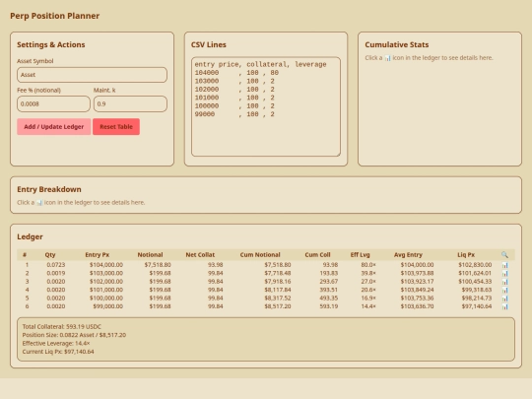The image size is (532, 399).
Task: Click the magnifier icon in ledger header
Action: point(504,255)
